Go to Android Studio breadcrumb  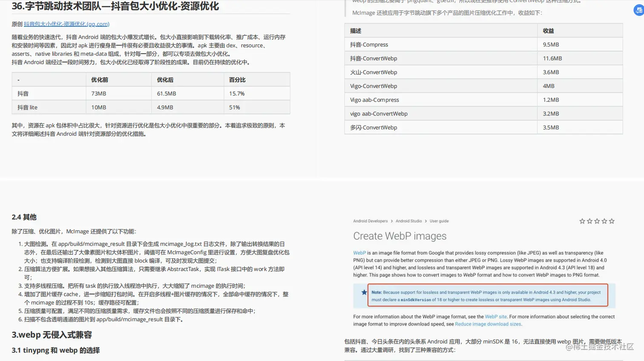(x=408, y=221)
